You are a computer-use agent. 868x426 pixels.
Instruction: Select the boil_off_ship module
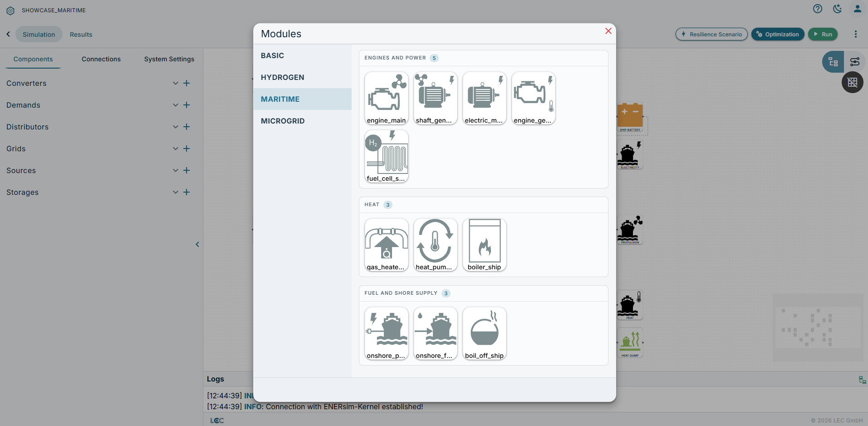coord(484,333)
